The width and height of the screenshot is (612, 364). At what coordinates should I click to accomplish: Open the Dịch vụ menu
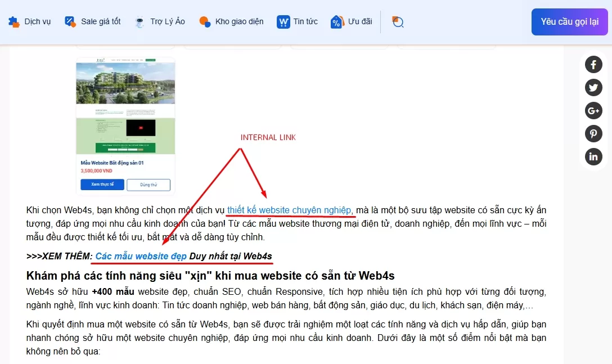click(x=38, y=21)
